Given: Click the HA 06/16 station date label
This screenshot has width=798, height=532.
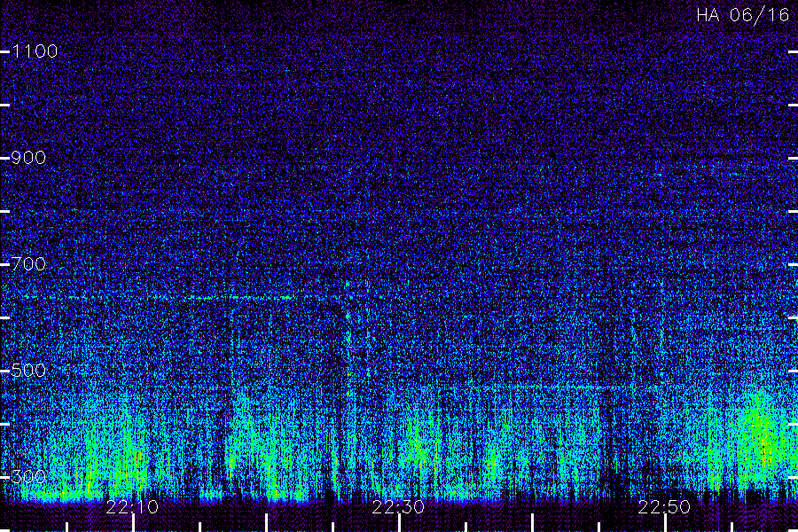Looking at the screenshot, I should 742,15.
